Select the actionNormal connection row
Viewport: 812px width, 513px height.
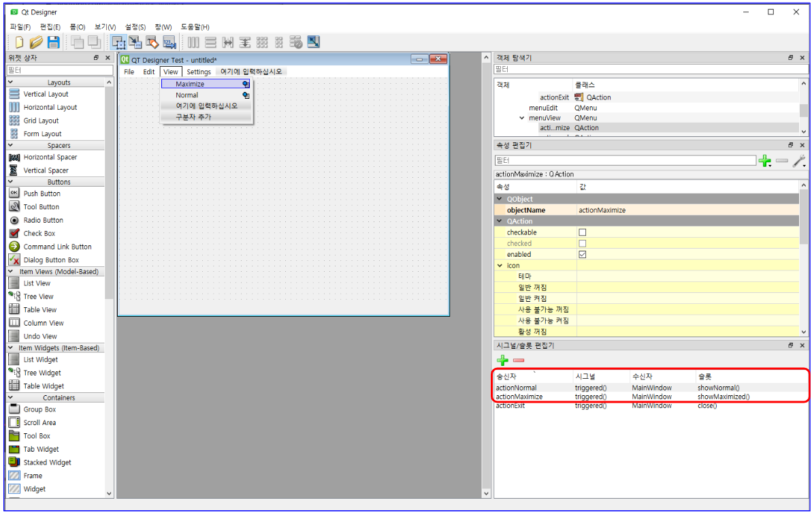(x=650, y=388)
